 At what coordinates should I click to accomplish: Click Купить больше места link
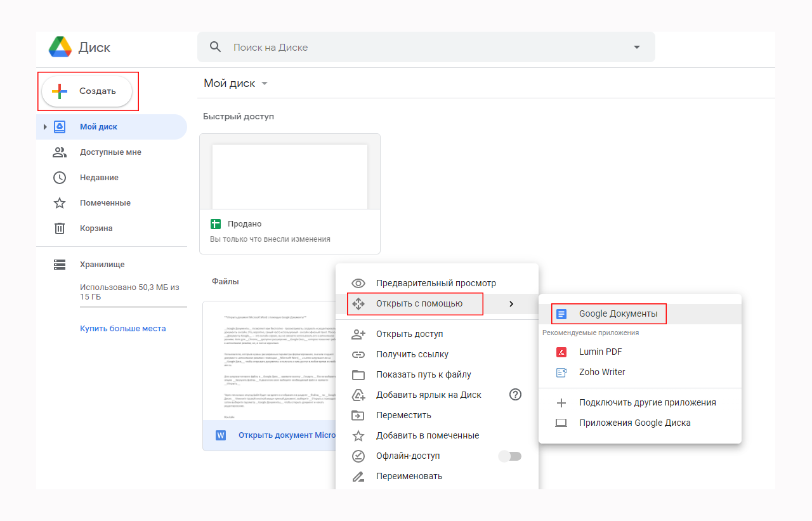122,329
